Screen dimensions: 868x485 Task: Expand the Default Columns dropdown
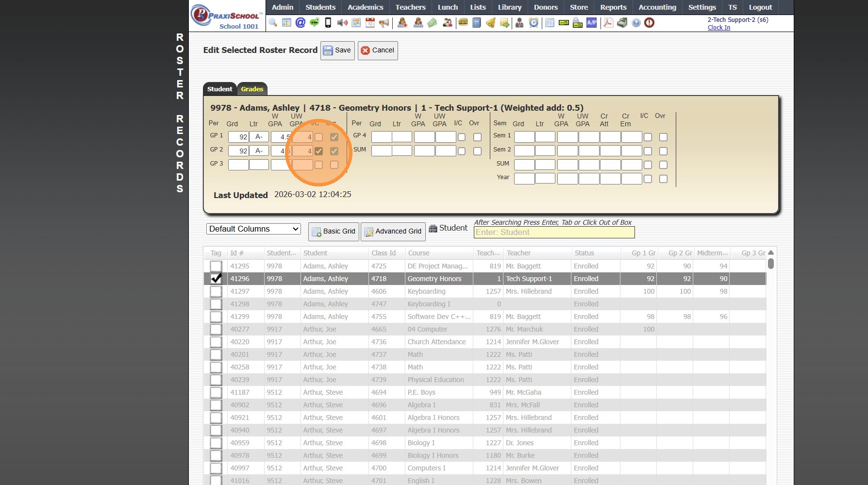[253, 229]
